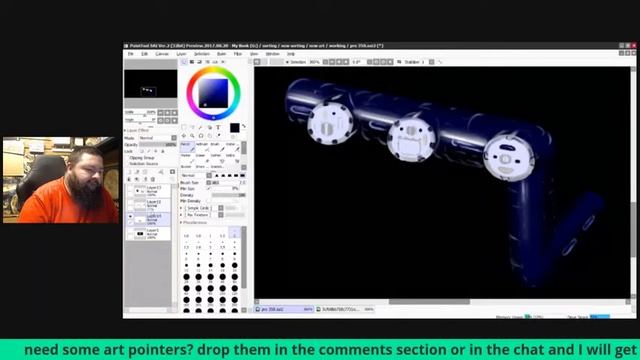Screen dimensions: 640x360
Task: Select the Move tool
Action: (x=184, y=136)
